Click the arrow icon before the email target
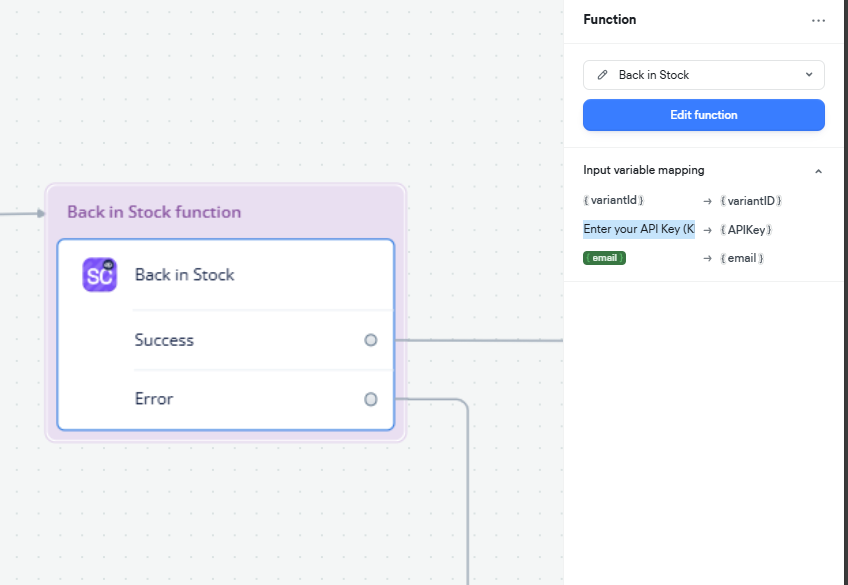This screenshot has width=848, height=585. (708, 259)
